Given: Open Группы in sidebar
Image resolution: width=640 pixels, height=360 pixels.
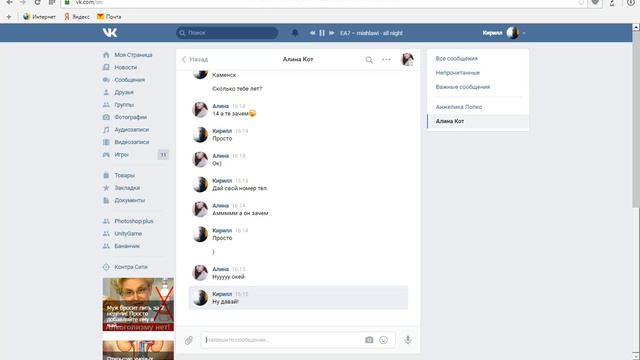Looking at the screenshot, I should pos(124,105).
